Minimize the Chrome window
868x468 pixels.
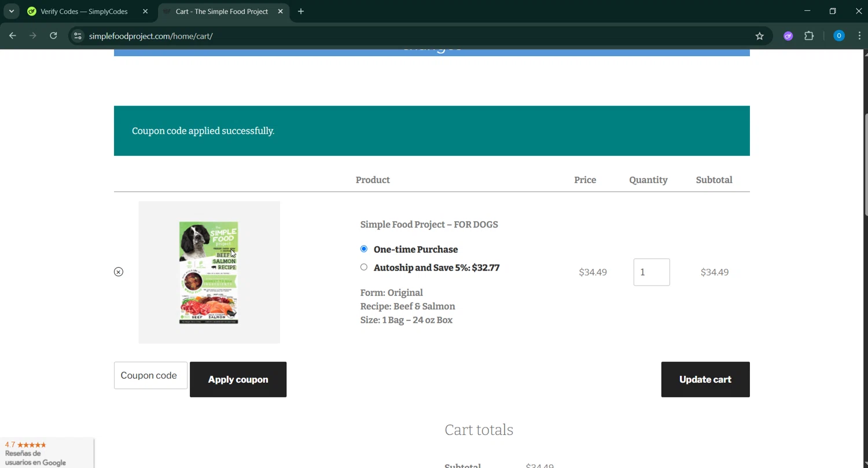pyautogui.click(x=807, y=11)
